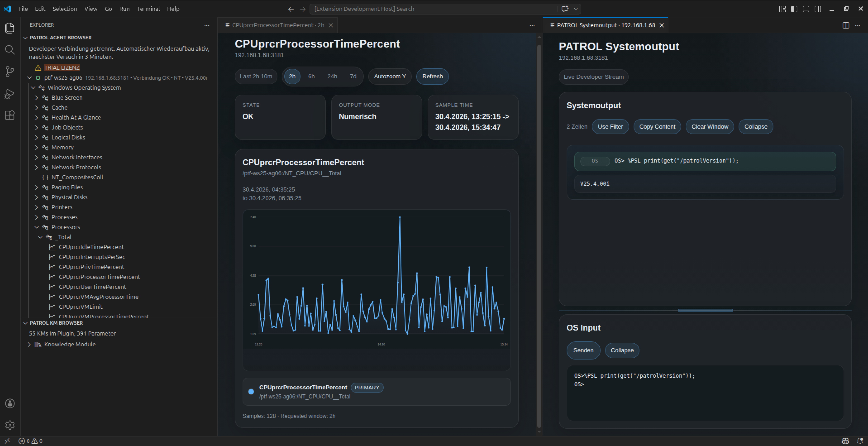This screenshot has width=868, height=446.
Task: Select the 24h time range
Action: (x=332, y=77)
